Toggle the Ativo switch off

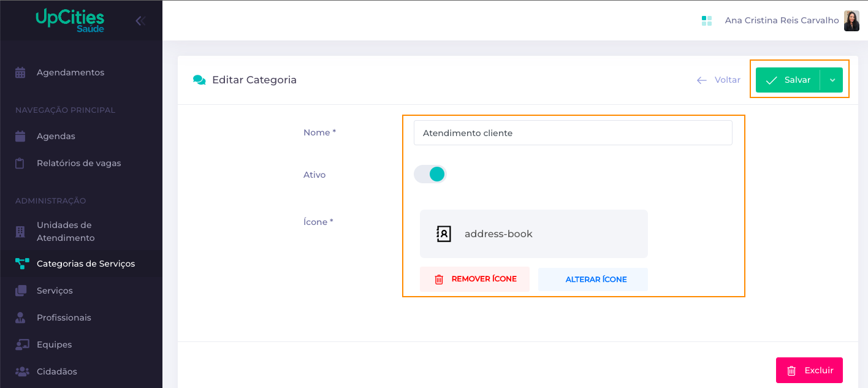[430, 174]
